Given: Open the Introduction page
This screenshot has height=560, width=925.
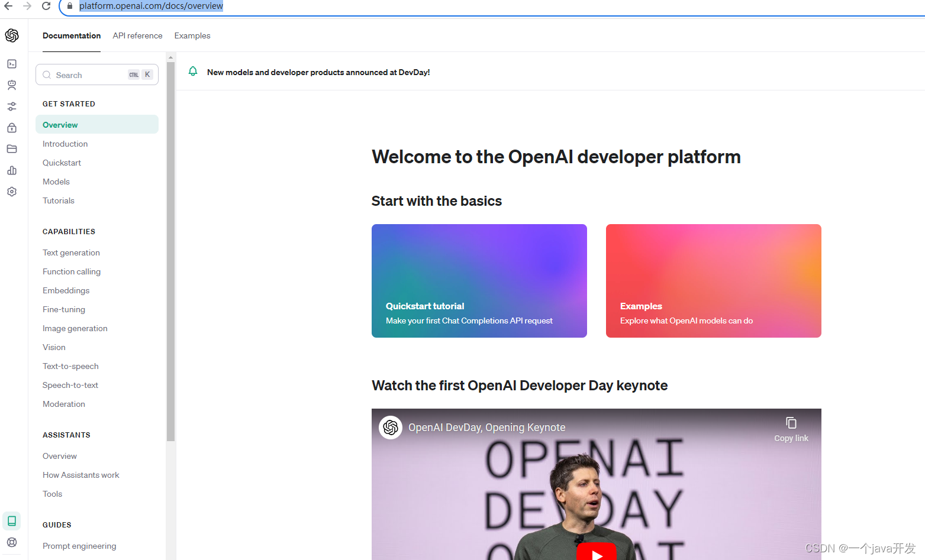Looking at the screenshot, I should coord(65,144).
